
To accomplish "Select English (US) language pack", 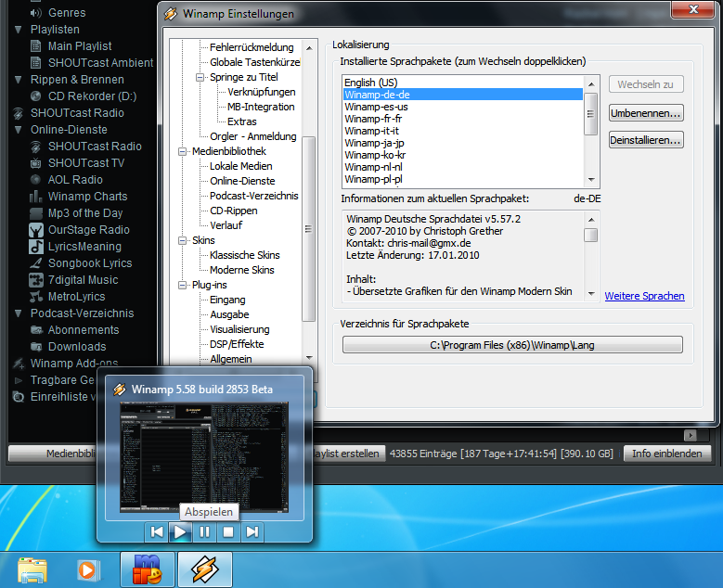I will point(463,83).
